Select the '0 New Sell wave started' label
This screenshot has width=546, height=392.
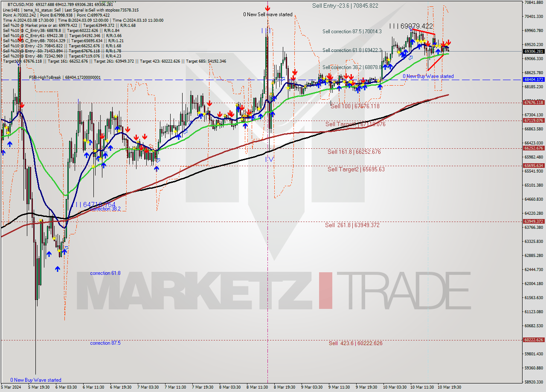pyautogui.click(x=268, y=14)
